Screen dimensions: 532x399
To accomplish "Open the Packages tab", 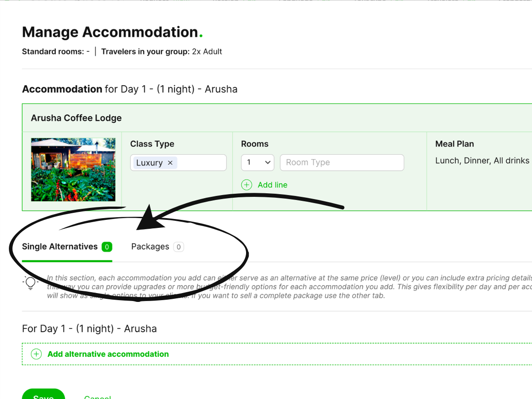I will tap(150, 246).
